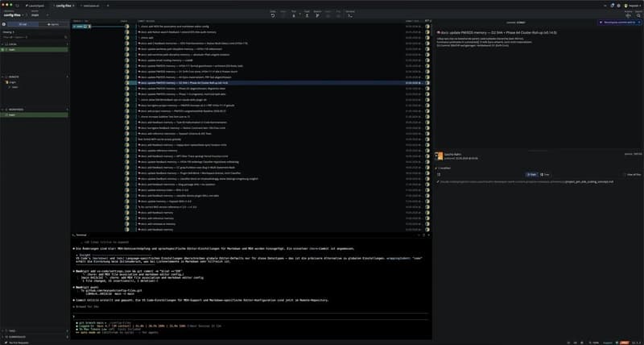The image size is (644, 345).
Task: Open the profile dropdown at top right
Action: pyautogui.click(x=633, y=6)
